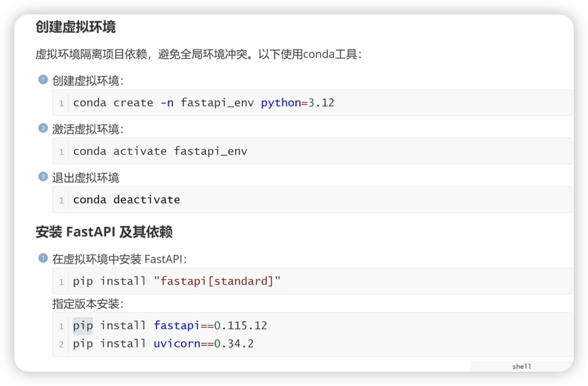Viewport: 588px width, 386px height.
Task: Click the list item "退出虚拟环境"
Action: [86, 178]
